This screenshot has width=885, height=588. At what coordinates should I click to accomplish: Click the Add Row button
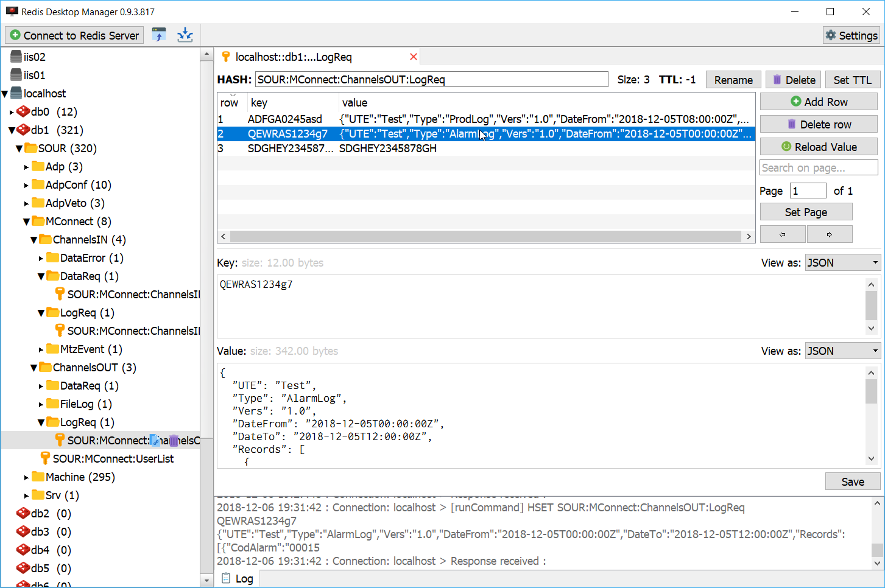819,102
